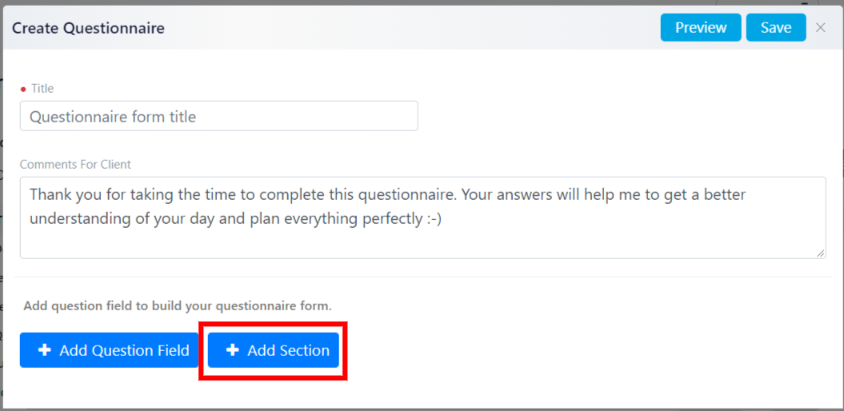Click the red required dot beside Title

[x=23, y=89]
